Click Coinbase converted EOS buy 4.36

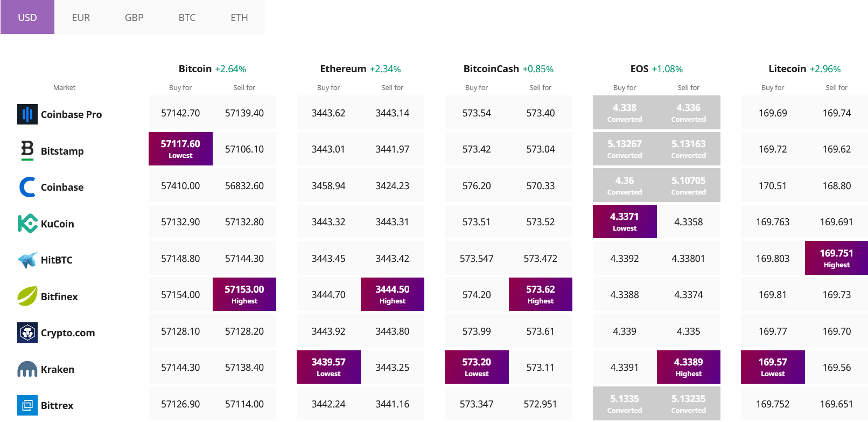(625, 185)
